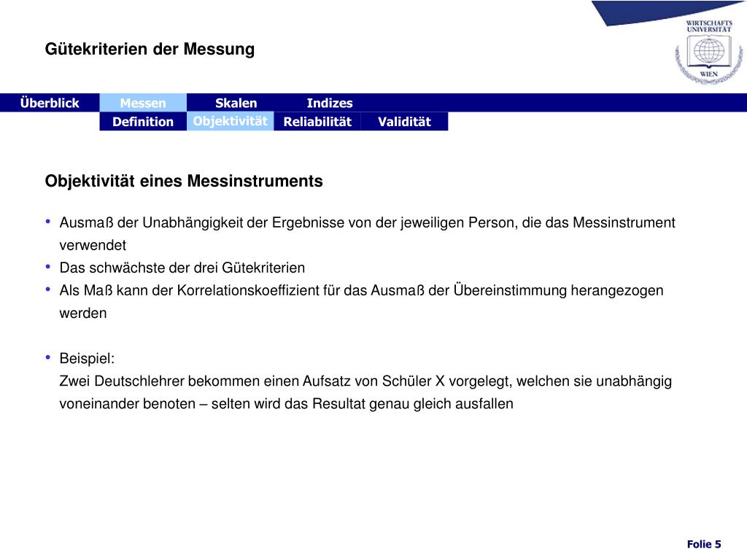Switch to the Reliabilität sub-tab
The image size is (747, 560).
point(317,122)
